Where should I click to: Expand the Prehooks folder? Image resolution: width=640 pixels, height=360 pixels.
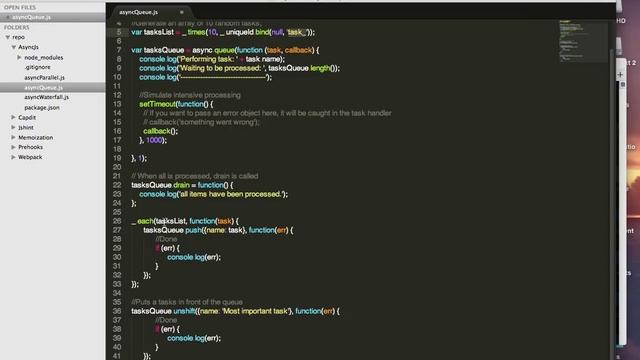[13, 147]
